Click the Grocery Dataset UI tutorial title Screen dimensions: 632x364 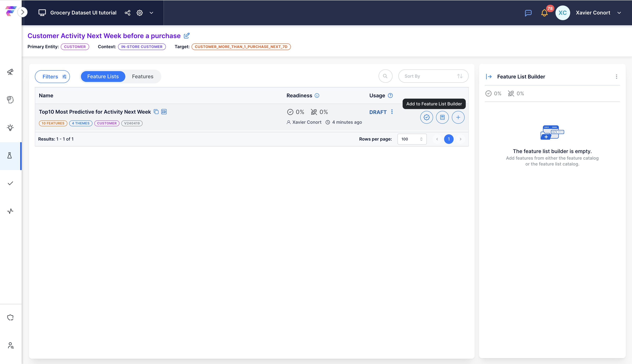pos(83,13)
